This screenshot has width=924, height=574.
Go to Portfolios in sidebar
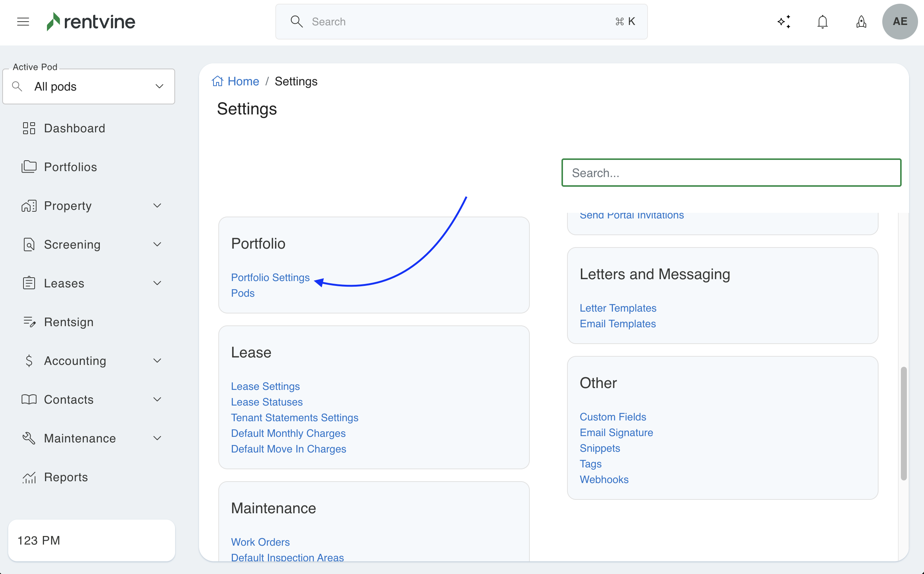coord(70,167)
